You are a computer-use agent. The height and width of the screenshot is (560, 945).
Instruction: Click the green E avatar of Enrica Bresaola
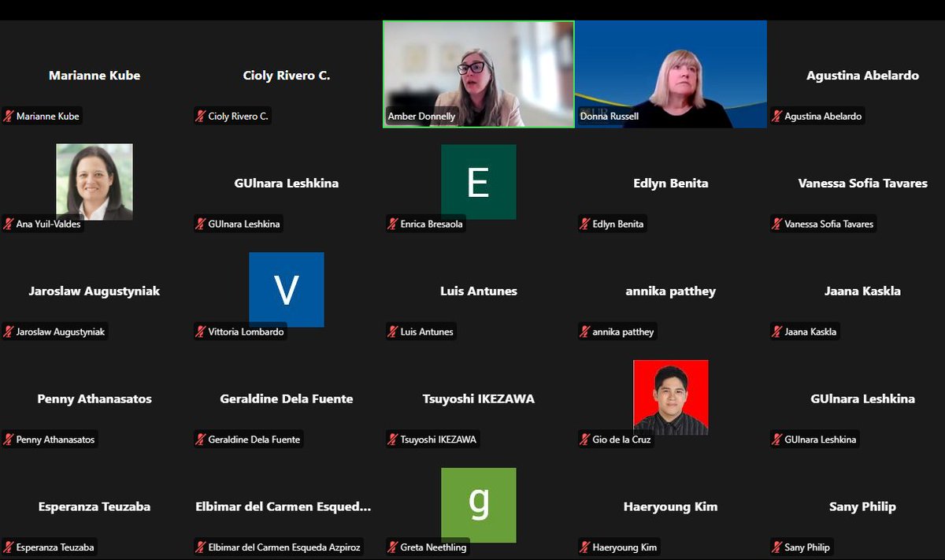click(x=479, y=182)
